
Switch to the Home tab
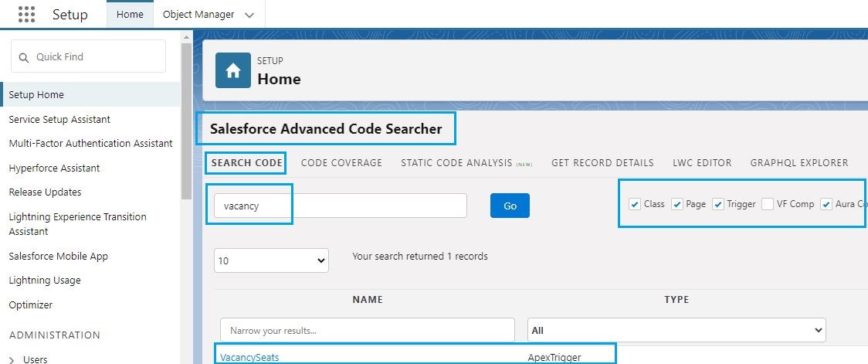point(130,15)
